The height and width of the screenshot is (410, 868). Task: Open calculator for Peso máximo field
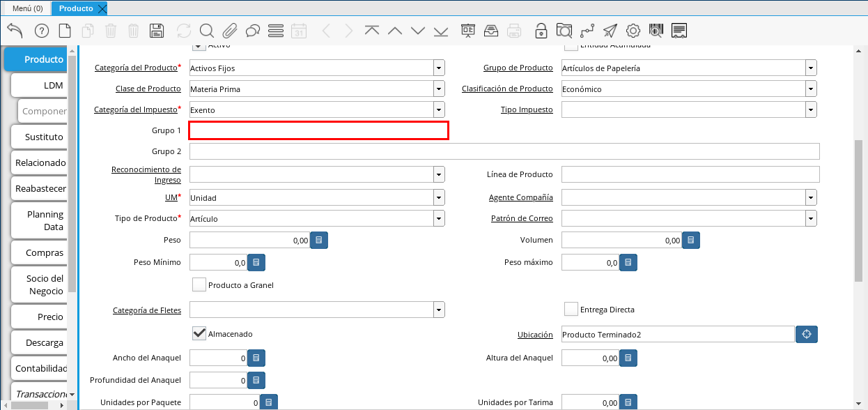(x=628, y=262)
